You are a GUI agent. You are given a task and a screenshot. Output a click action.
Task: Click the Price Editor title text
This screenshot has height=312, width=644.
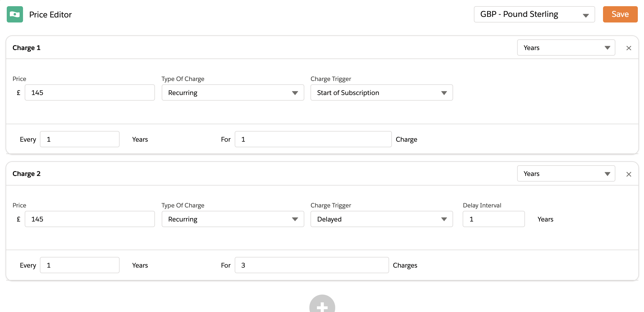51,15
